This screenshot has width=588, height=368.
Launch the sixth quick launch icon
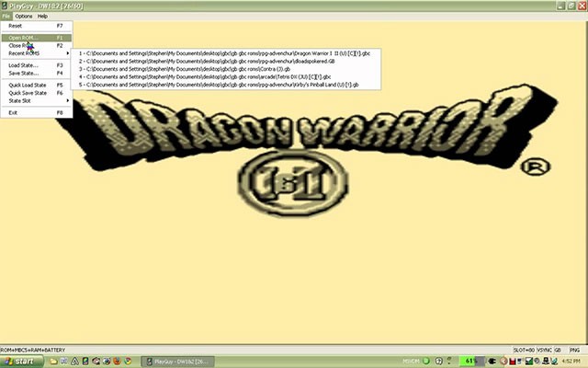click(107, 362)
